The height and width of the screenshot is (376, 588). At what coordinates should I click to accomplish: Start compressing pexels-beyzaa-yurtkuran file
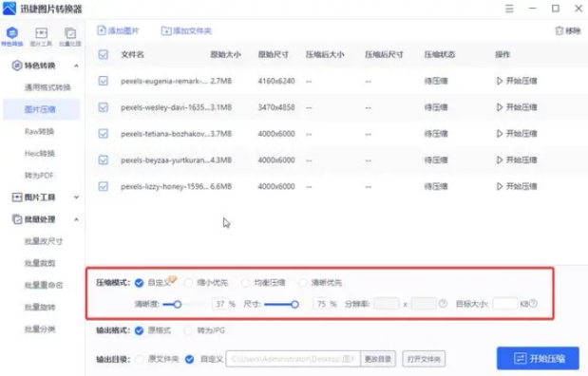coord(517,160)
